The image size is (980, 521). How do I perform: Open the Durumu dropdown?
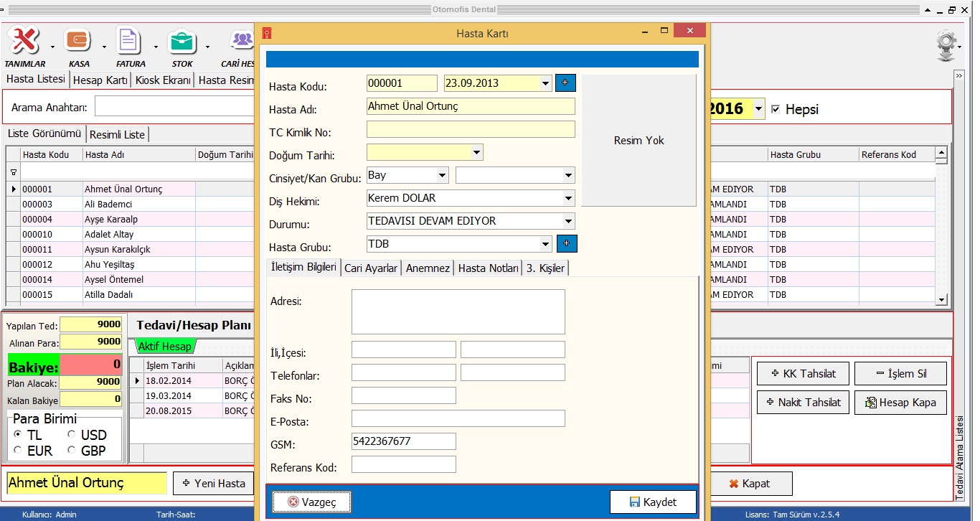click(568, 221)
